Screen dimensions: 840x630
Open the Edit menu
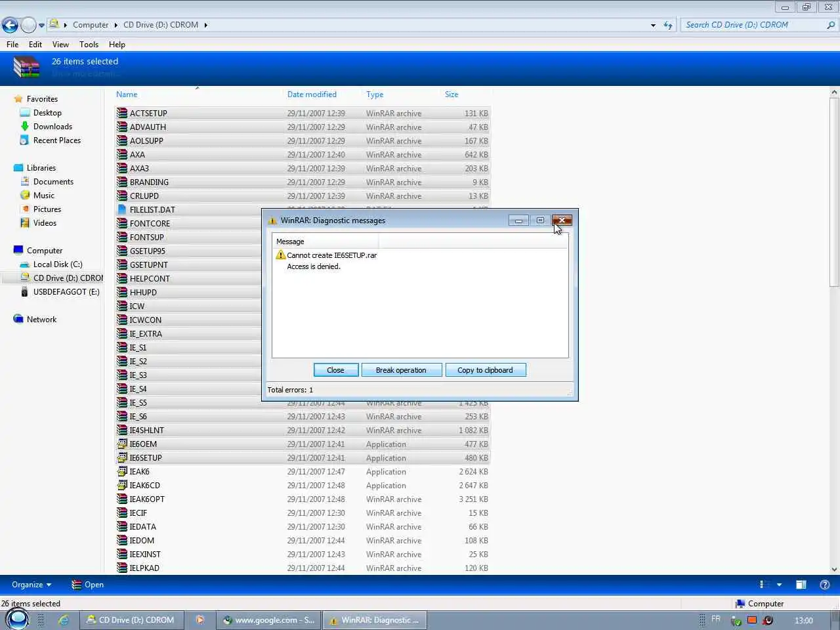click(x=35, y=44)
